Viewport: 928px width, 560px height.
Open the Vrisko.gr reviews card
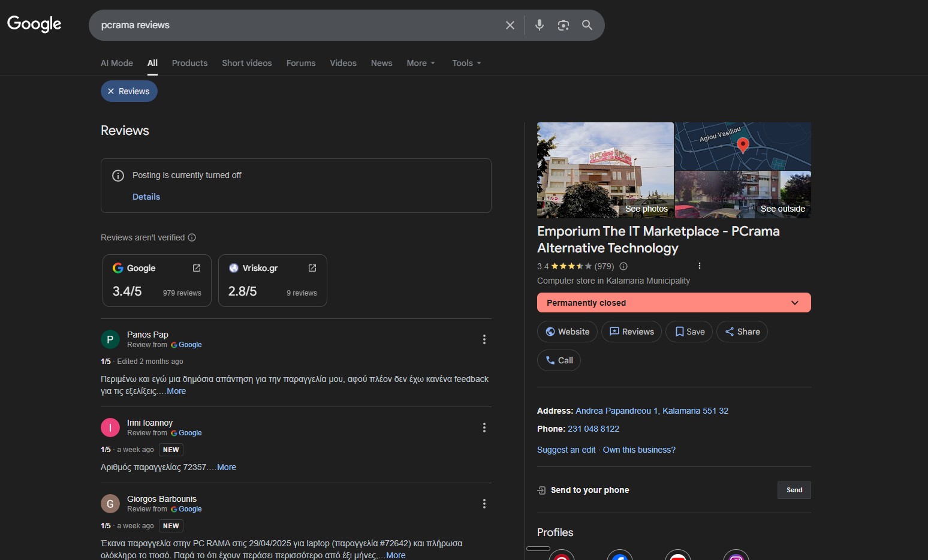[272, 281]
